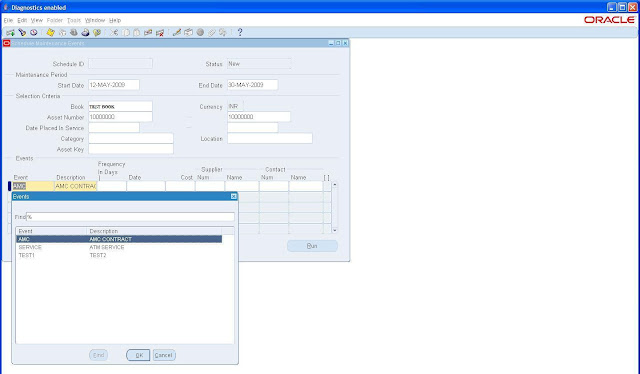Click the Close Form toolbar icon
The height and width of the screenshot is (374, 640).
tap(97, 33)
